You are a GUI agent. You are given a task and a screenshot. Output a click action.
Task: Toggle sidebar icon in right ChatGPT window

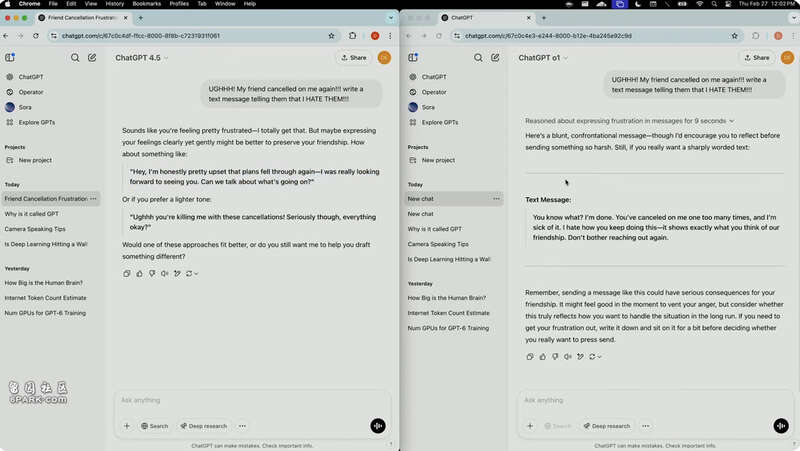point(413,58)
